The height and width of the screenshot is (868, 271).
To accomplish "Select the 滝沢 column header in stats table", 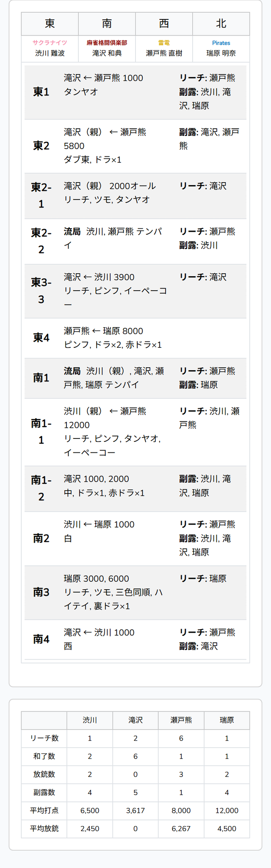I will pyautogui.click(x=135, y=720).
